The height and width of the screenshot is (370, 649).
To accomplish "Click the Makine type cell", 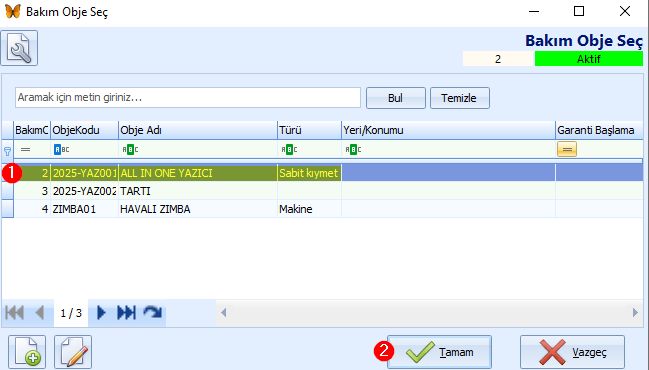I will (309, 209).
